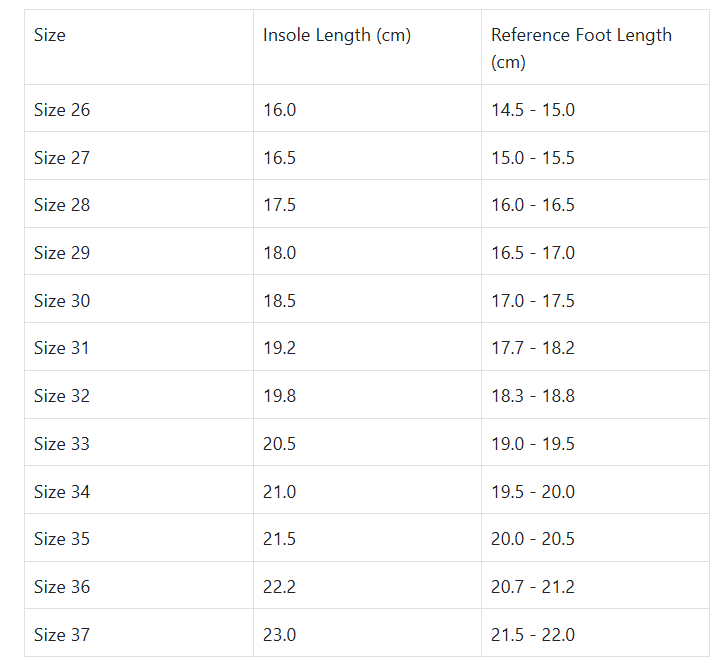Click the Size 30 cell

pyautogui.click(x=62, y=301)
